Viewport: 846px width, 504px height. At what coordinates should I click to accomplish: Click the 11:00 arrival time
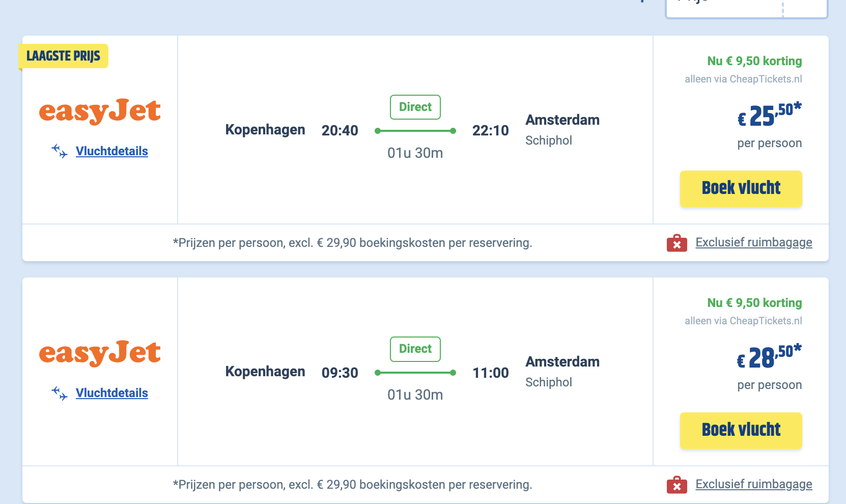[490, 373]
